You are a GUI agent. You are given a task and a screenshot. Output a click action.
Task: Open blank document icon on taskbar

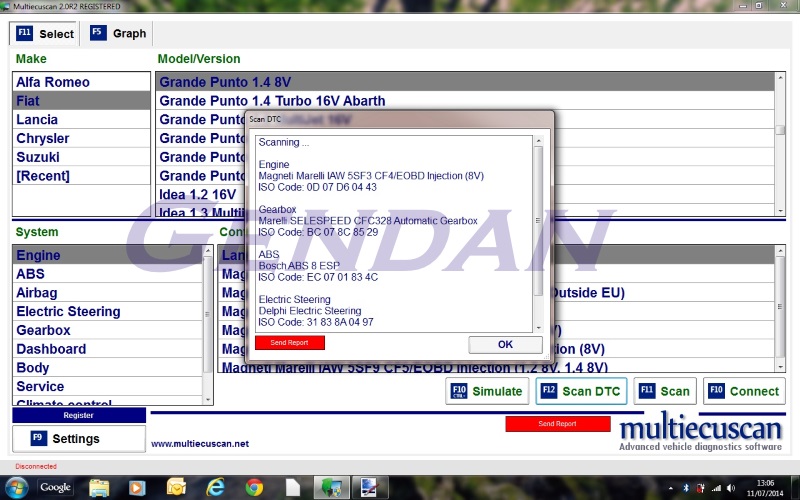(x=292, y=488)
